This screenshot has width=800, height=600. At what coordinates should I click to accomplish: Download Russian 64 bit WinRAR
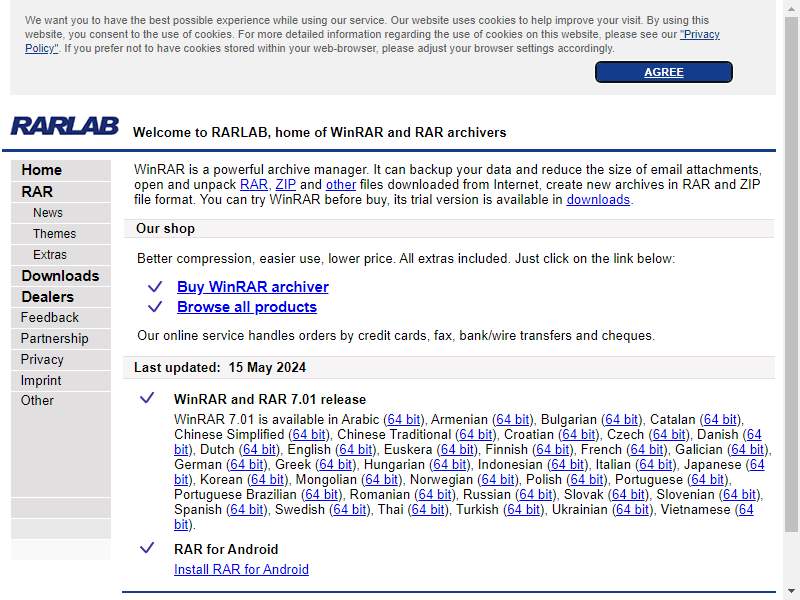[x=536, y=494]
